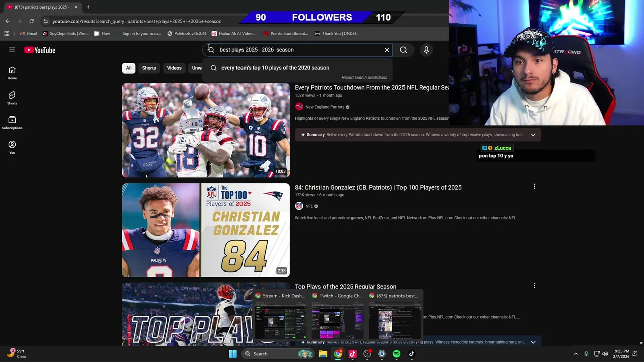Image resolution: width=644 pixels, height=362 pixels.
Task: Open the Paletools v26.0.24 bookmark
Action: pos(187,34)
